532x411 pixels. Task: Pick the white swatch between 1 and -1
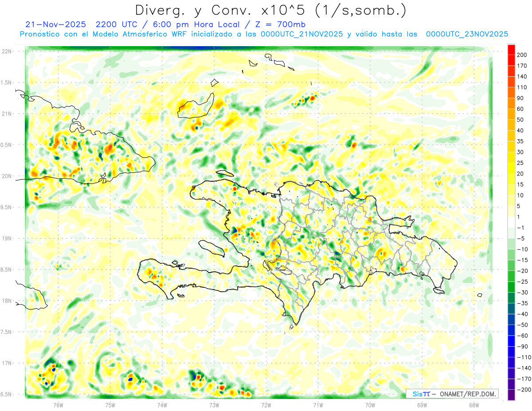(511, 223)
